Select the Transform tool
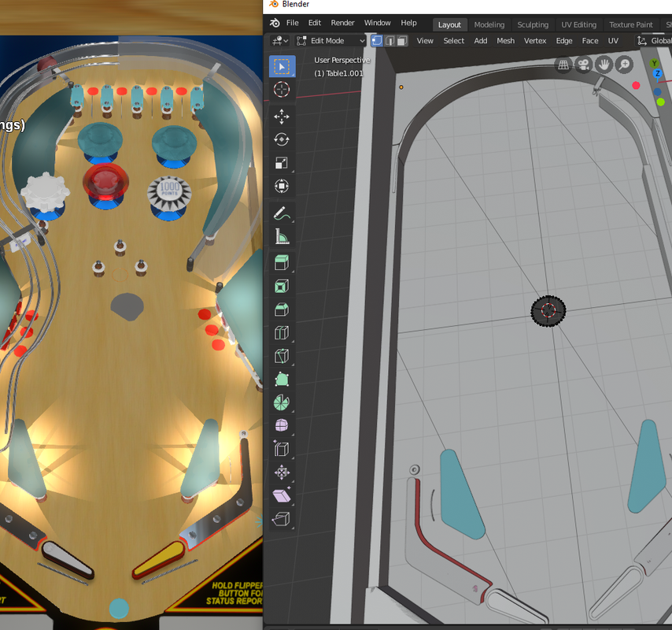The height and width of the screenshot is (630, 672). click(x=282, y=186)
